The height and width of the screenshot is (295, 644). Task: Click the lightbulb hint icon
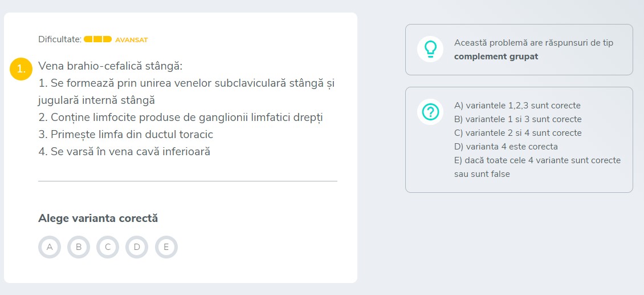[430, 50]
